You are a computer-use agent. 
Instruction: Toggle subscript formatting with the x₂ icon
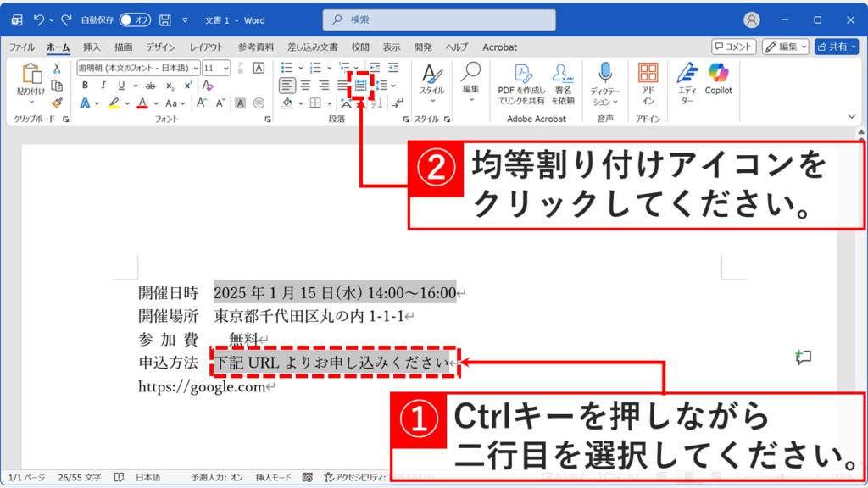[x=170, y=86]
